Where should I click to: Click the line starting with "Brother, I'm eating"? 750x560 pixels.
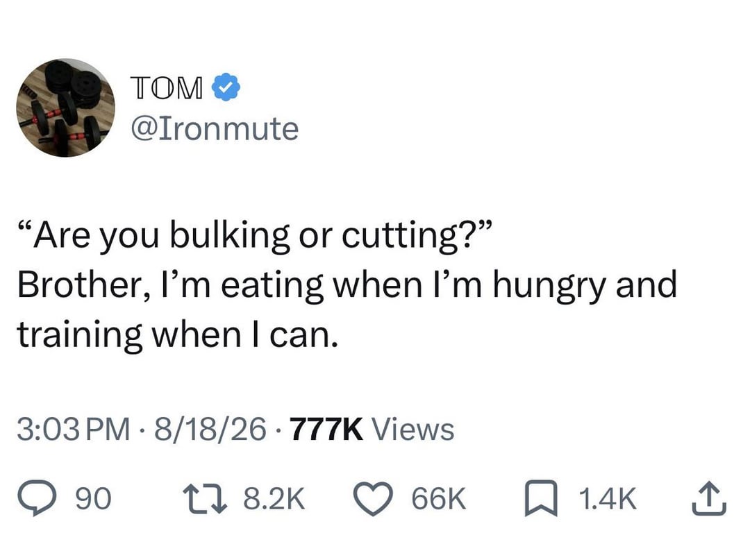click(x=347, y=285)
